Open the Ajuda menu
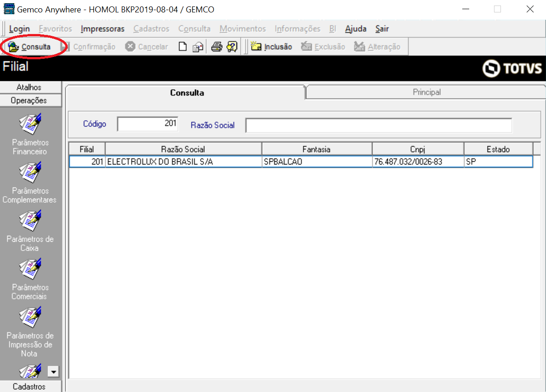The height and width of the screenshot is (392, 546). (x=356, y=29)
